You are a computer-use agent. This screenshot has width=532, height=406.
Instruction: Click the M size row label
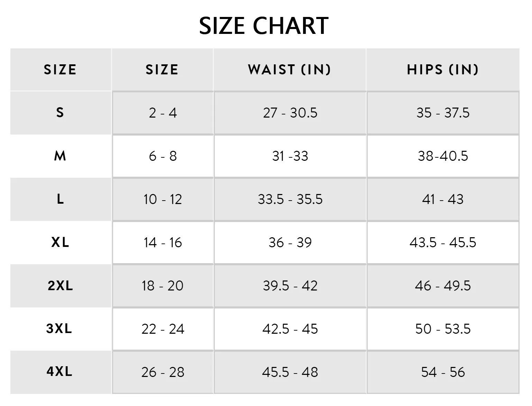click(x=60, y=156)
